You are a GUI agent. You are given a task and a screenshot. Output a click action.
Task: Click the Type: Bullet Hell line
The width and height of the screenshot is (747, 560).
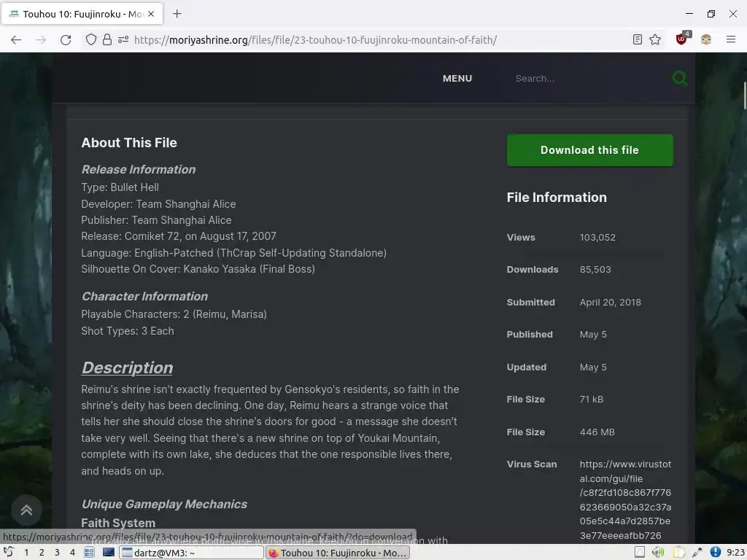click(120, 187)
